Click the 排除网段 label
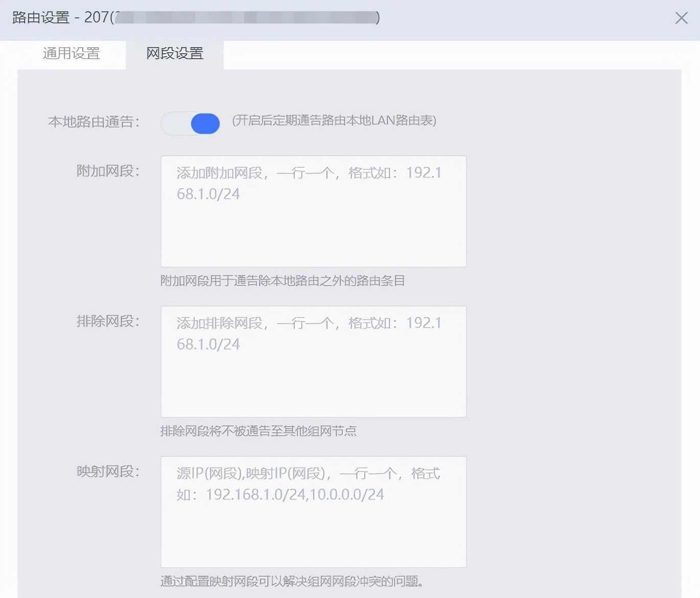 click(x=108, y=321)
